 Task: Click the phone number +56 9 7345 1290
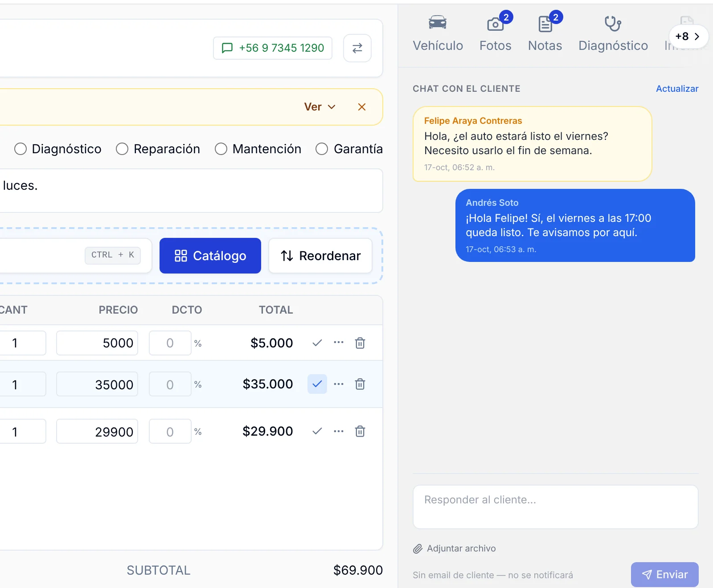pos(273,48)
